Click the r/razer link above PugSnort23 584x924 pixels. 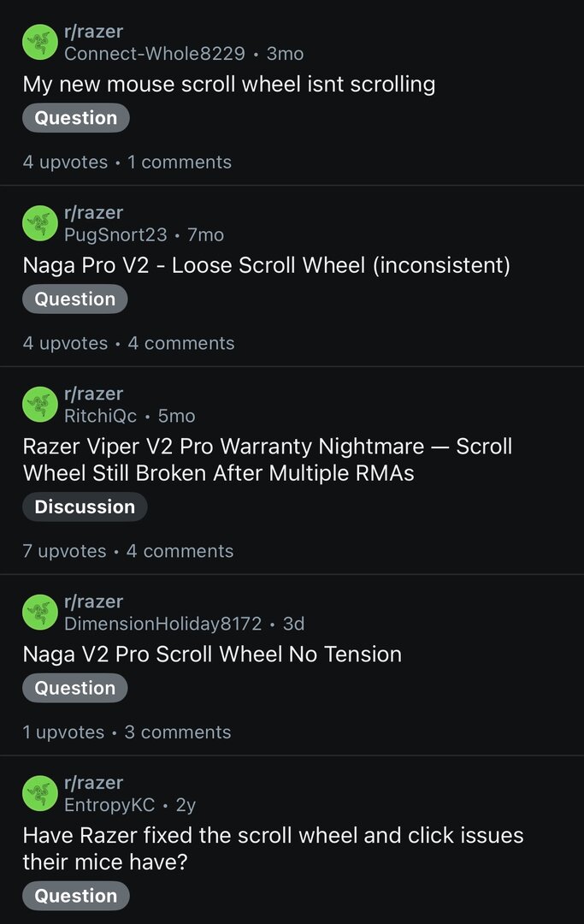click(x=93, y=212)
